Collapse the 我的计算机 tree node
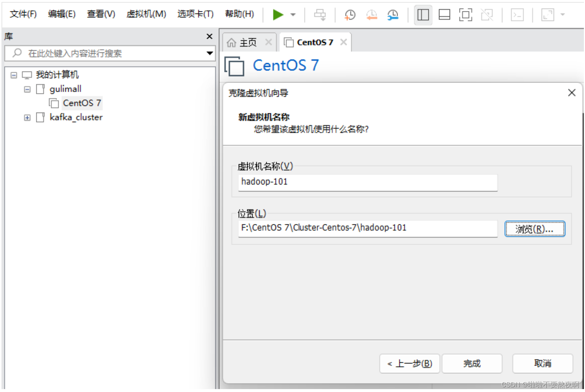This screenshot has width=585, height=392. tap(14, 75)
